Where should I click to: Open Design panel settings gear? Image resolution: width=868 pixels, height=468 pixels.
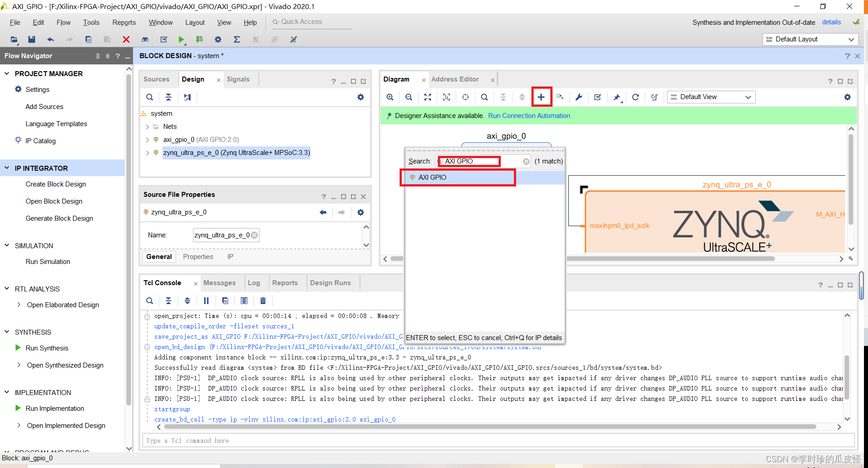[x=360, y=97]
